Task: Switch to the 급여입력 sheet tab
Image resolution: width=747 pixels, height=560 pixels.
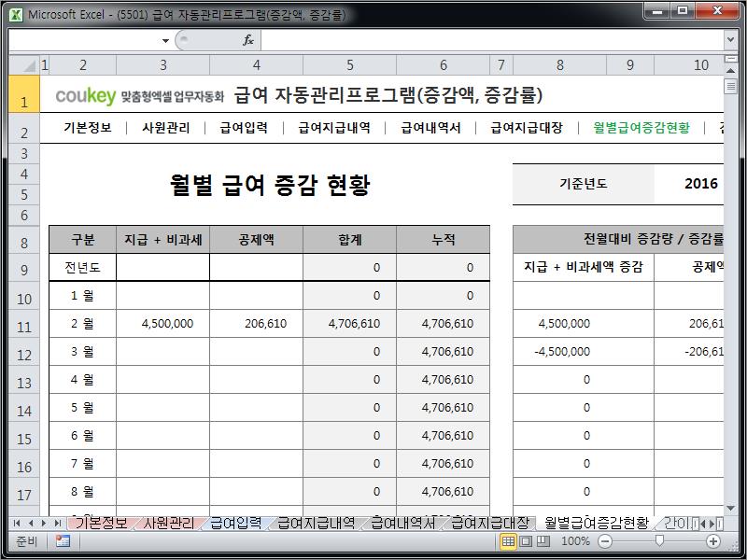Action: tap(236, 524)
